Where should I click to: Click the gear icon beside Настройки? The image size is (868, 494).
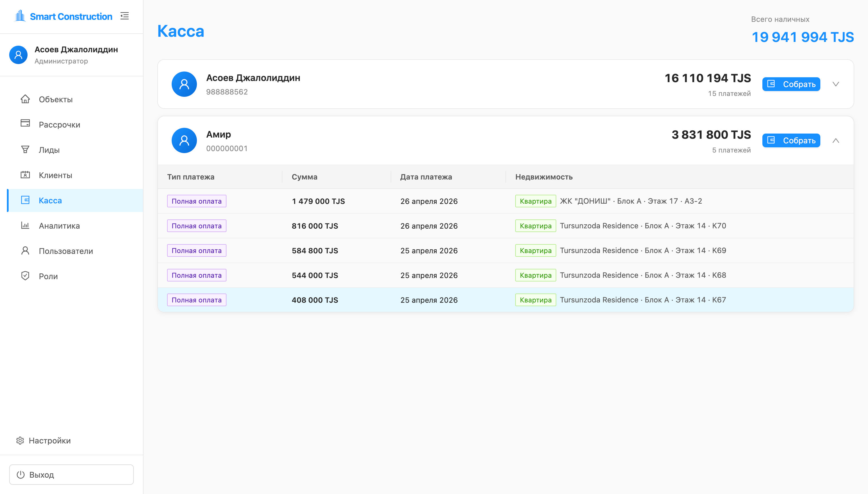[x=20, y=440]
